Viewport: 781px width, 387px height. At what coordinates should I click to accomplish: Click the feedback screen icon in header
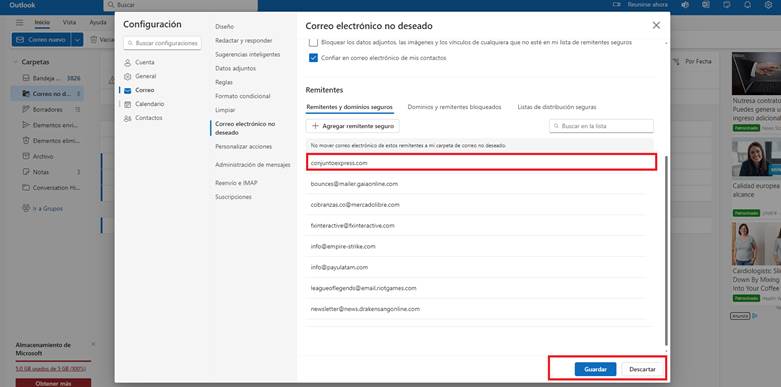(727, 5)
